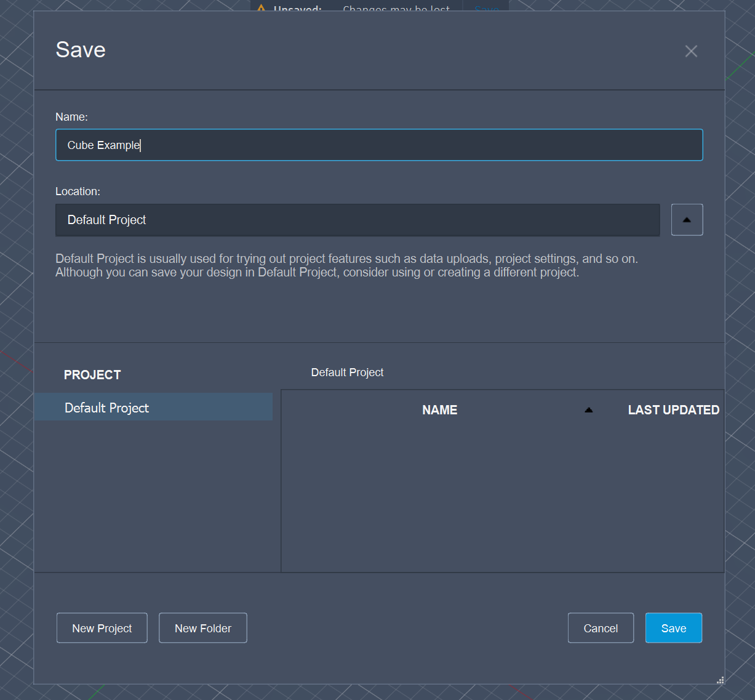Click the orange warning icon in the unsaved banner
755x700 pixels.
pyautogui.click(x=262, y=8)
